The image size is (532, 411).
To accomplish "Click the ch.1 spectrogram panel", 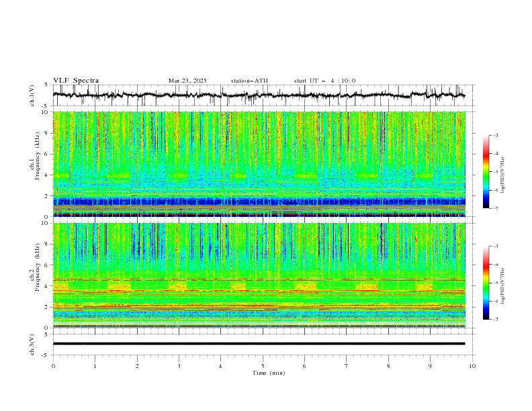I will click(259, 164).
